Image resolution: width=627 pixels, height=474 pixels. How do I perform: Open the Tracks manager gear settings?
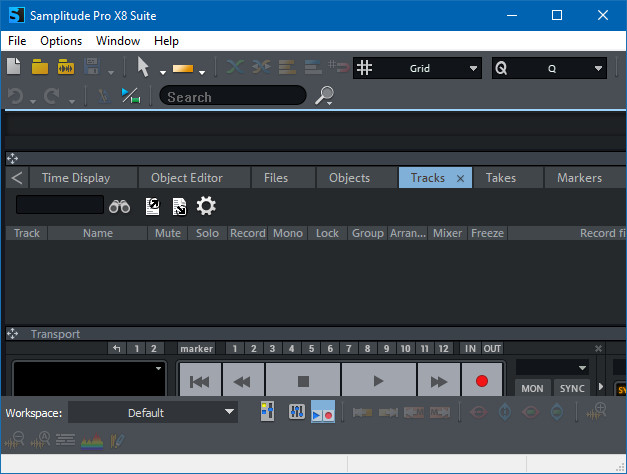coord(206,206)
